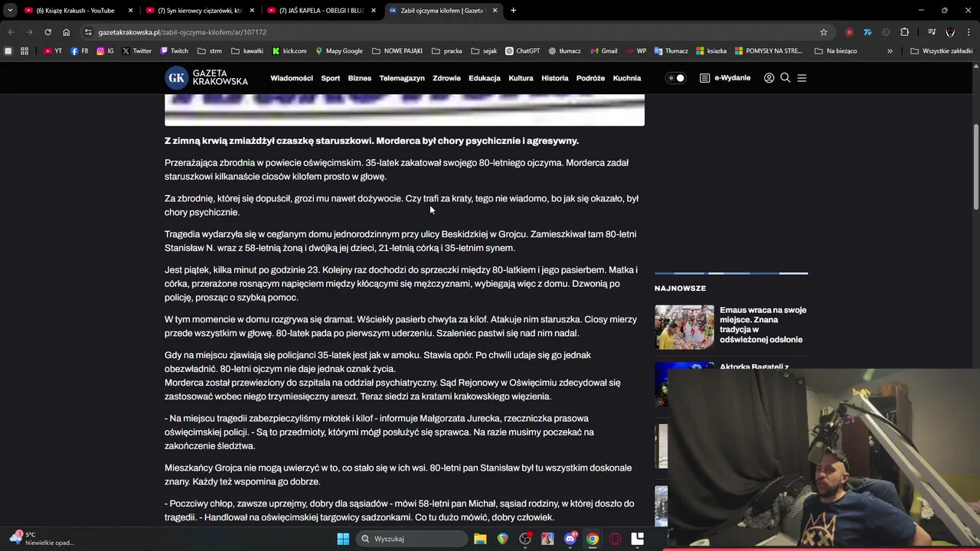Open OBS Studio from taskbar
980x551 pixels.
coord(525,539)
